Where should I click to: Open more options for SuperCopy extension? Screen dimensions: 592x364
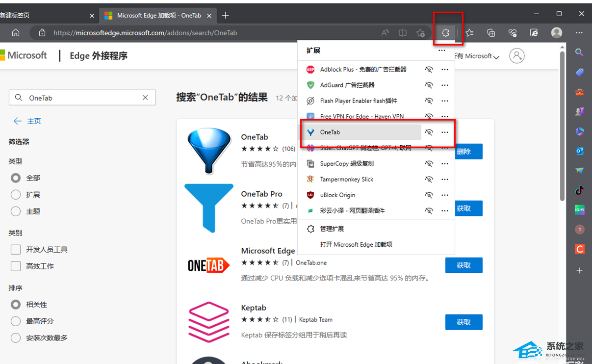pyautogui.click(x=445, y=163)
